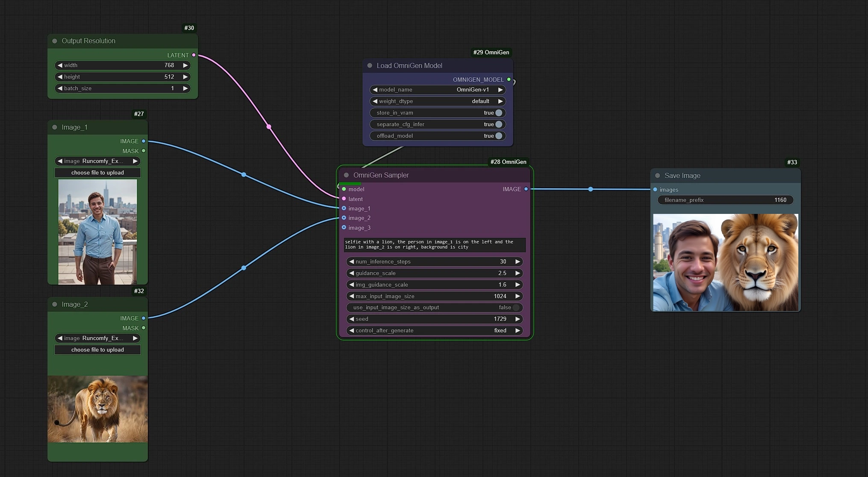Decrease guidance_scale with left arrow
The image size is (868, 477).
[x=352, y=273]
